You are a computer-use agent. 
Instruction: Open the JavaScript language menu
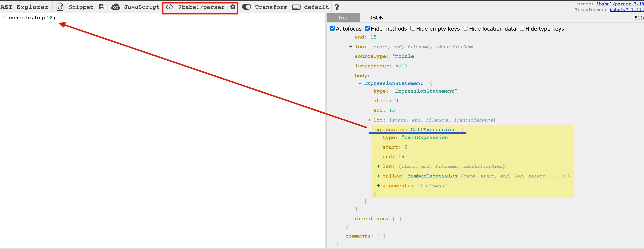[142, 7]
